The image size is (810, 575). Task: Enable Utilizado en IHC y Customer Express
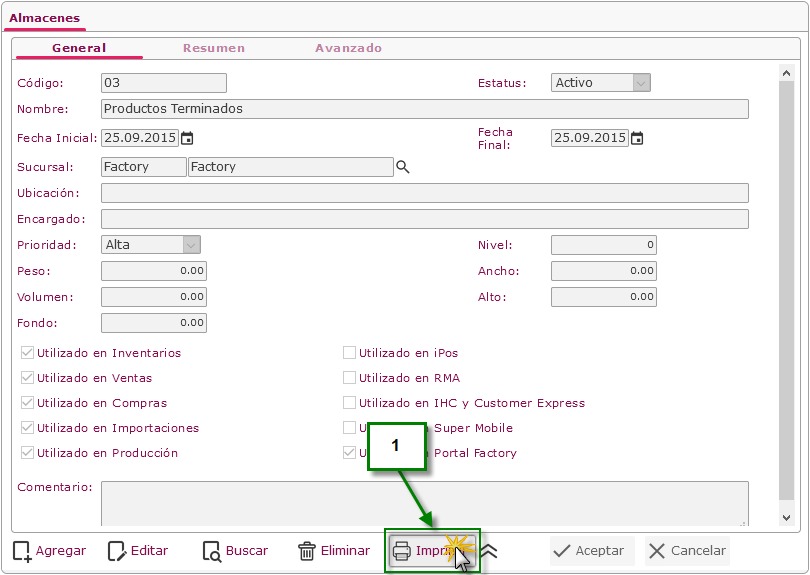(349, 402)
